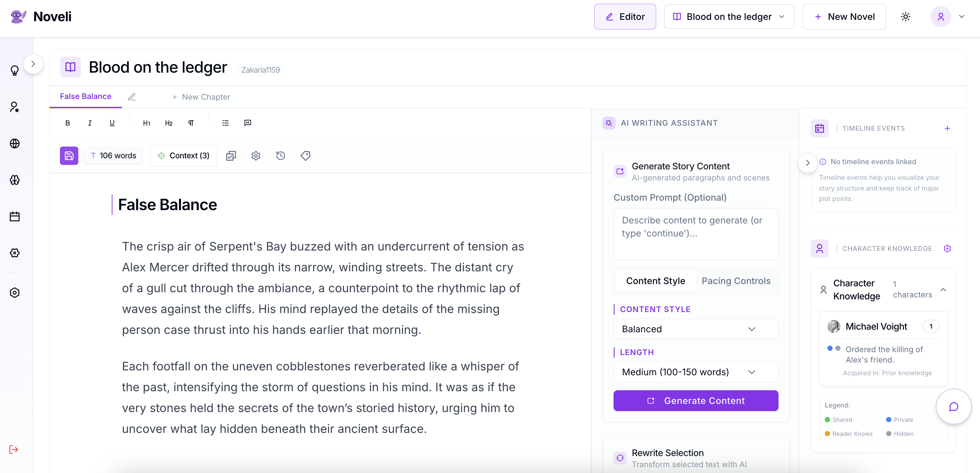Viewport: 980px width, 473px height.
Task: Open the lightbulb ideas icon in sidebar
Action: click(14, 71)
